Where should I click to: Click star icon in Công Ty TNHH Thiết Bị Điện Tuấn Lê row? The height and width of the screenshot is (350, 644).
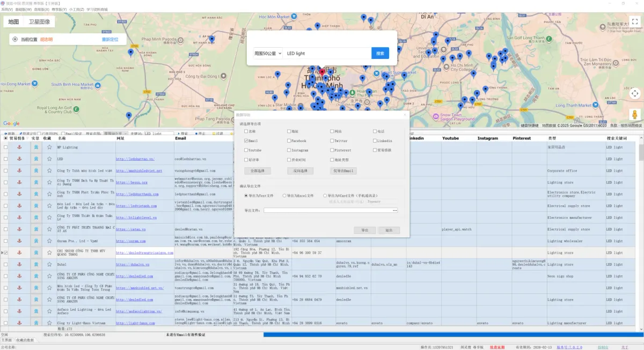(x=49, y=218)
